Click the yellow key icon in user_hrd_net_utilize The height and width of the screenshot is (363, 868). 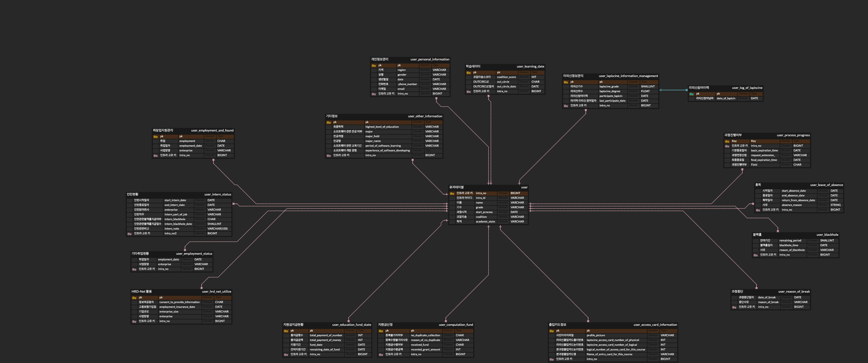134,298
